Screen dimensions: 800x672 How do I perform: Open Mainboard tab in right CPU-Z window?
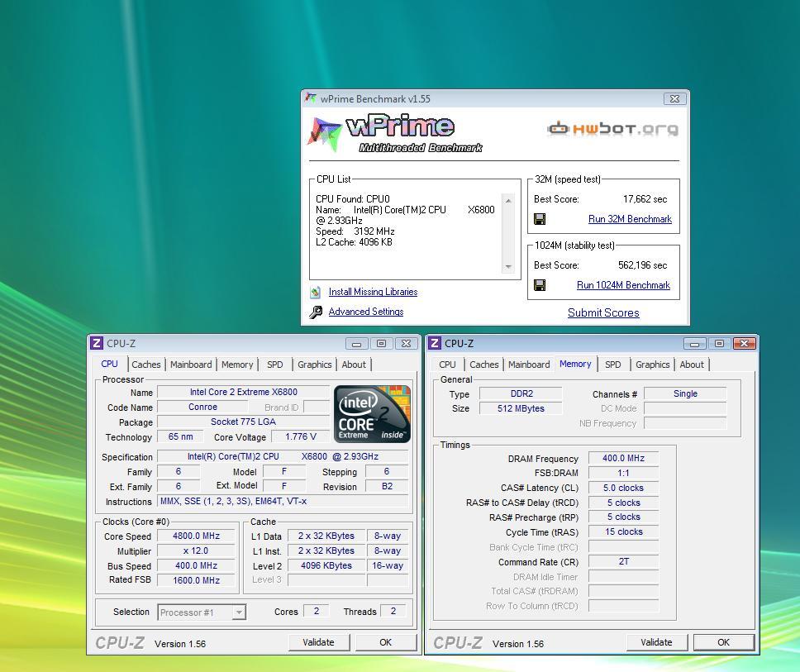pos(529,365)
